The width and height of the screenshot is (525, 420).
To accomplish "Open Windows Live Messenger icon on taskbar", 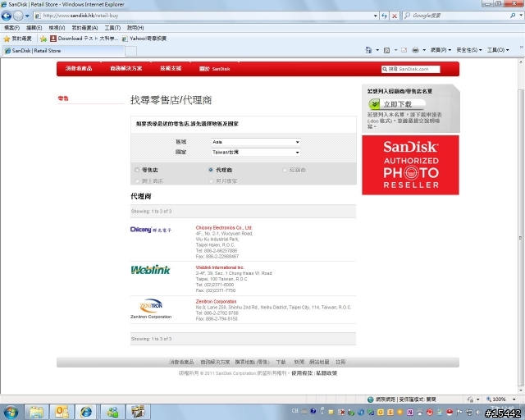I will [x=112, y=412].
